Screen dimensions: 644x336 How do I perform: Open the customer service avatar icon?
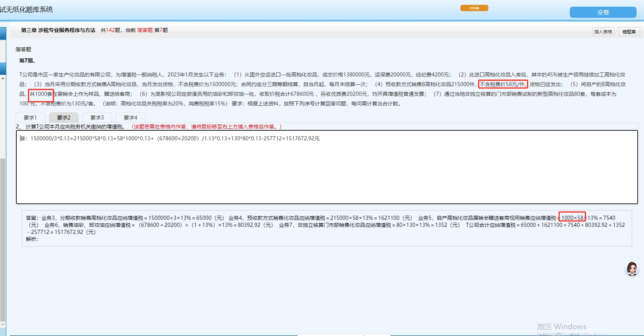pos(632,268)
